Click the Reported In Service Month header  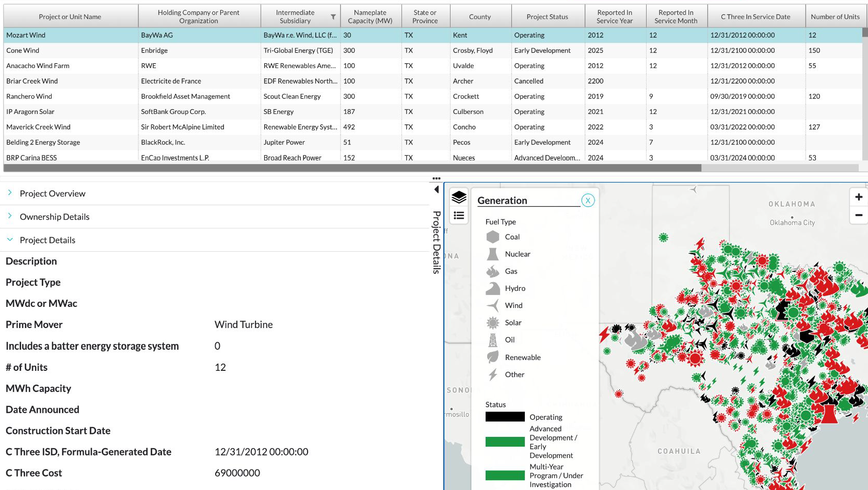676,17
